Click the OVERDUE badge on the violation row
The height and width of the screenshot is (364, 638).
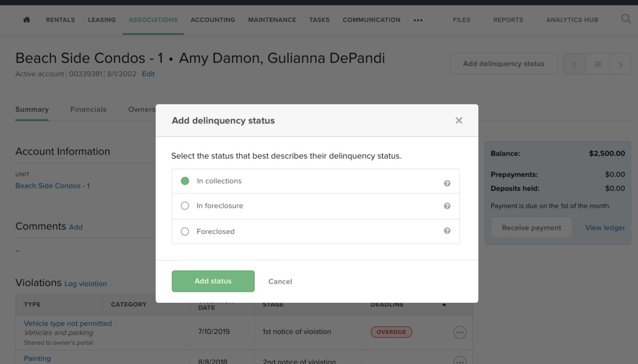[x=391, y=331]
